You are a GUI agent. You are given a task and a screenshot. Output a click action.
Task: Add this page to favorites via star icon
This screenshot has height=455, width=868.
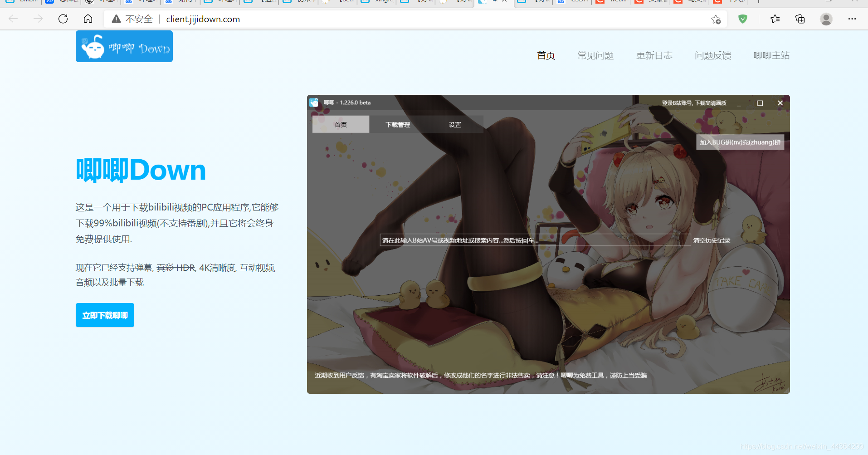coord(716,19)
